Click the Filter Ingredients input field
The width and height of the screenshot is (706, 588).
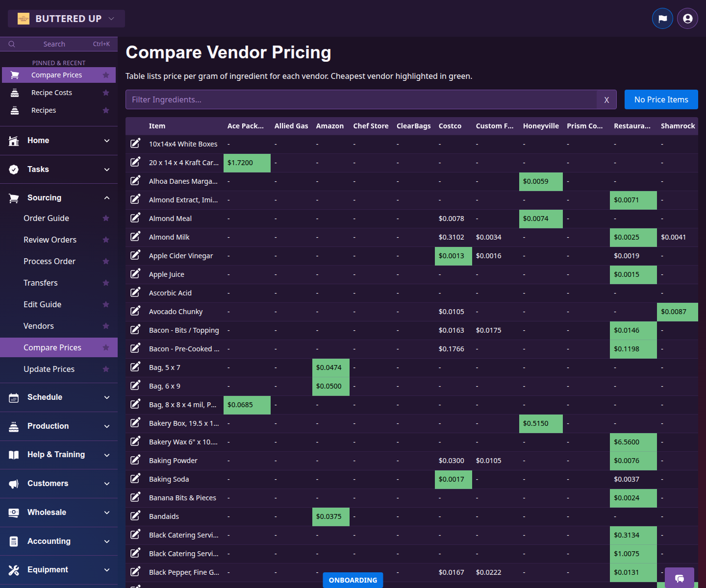pyautogui.click(x=343, y=99)
